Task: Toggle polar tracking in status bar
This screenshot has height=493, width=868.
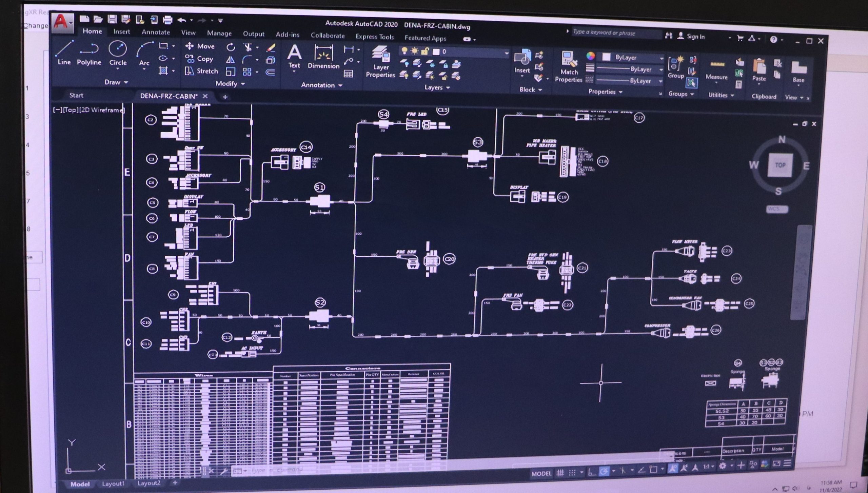Action: tap(604, 471)
